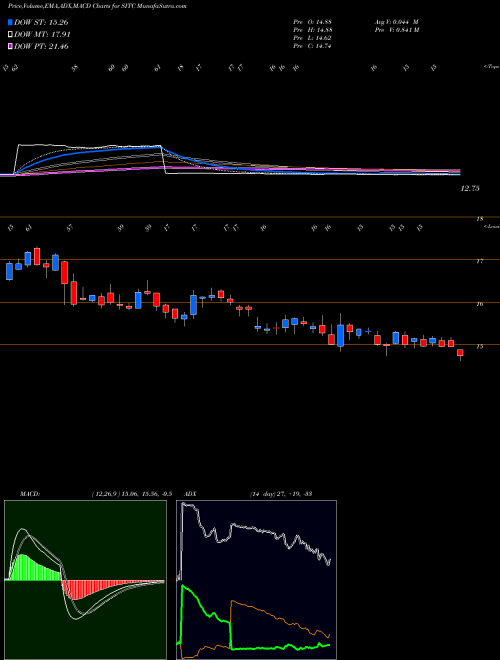
Task: Click the 'Pre L: 14.62' value
Action: tap(313, 38)
